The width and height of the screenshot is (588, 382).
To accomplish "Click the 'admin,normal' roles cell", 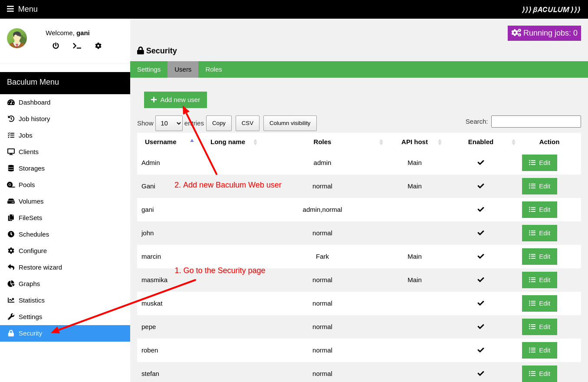I will coord(322,210).
